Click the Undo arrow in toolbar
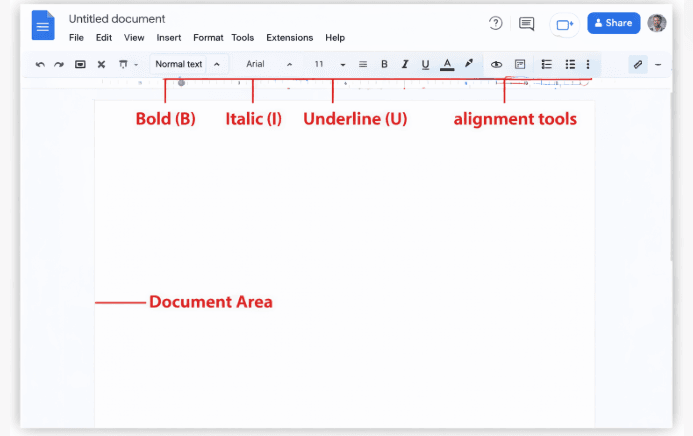The width and height of the screenshot is (693, 436). pyautogui.click(x=40, y=64)
